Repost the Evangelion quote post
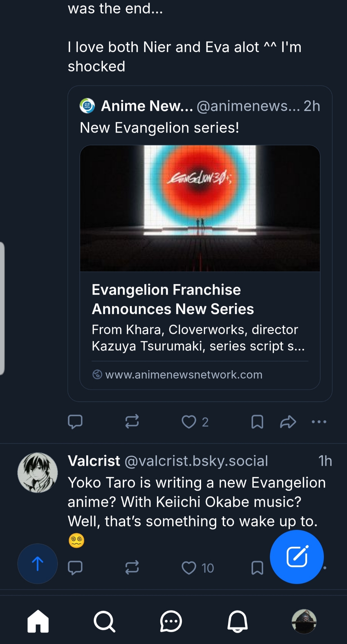Image resolution: width=347 pixels, height=644 pixels. pyautogui.click(x=132, y=422)
